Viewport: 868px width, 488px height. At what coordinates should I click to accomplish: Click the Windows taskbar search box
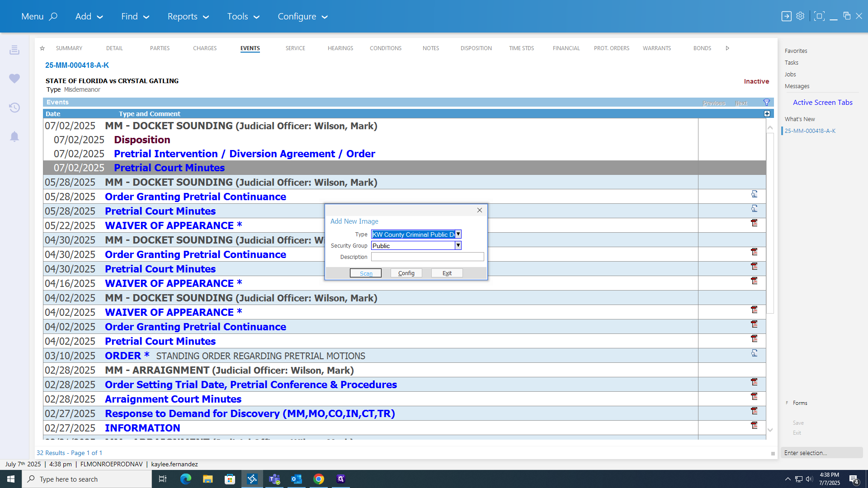(87, 479)
